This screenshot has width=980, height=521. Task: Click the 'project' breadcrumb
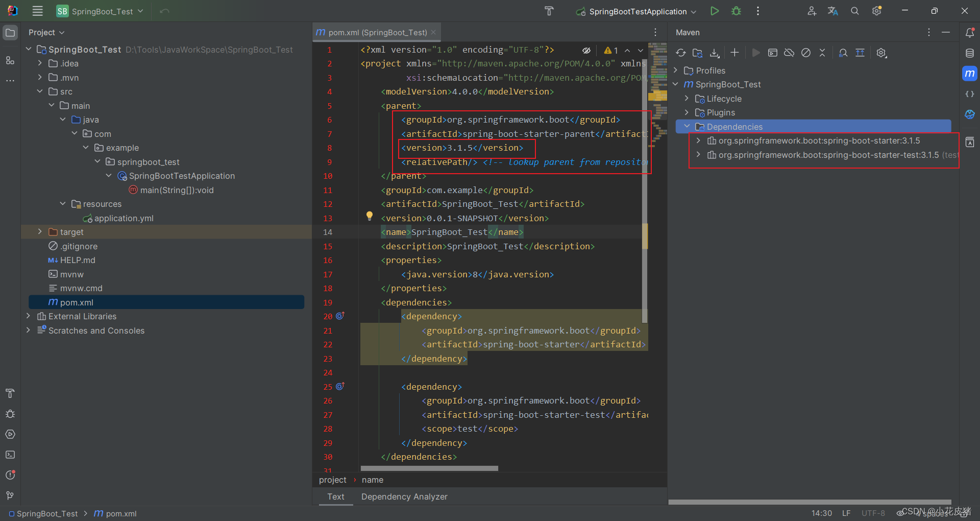(333, 480)
